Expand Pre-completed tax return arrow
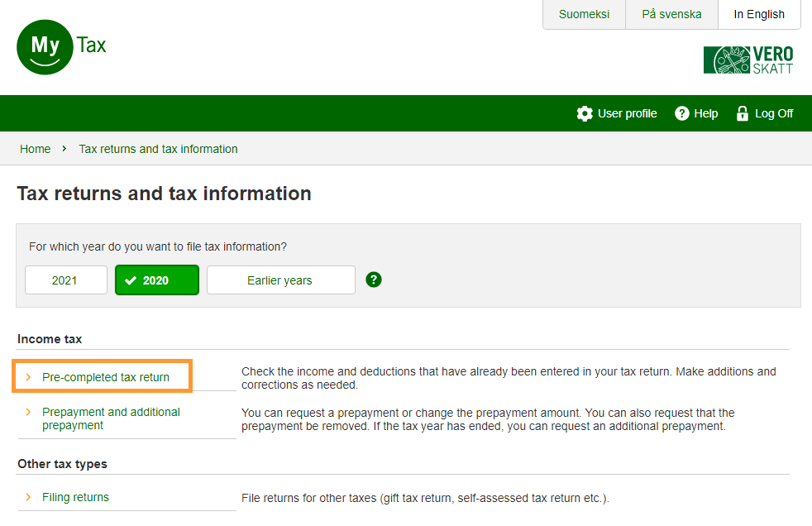812x526 pixels. coord(28,377)
